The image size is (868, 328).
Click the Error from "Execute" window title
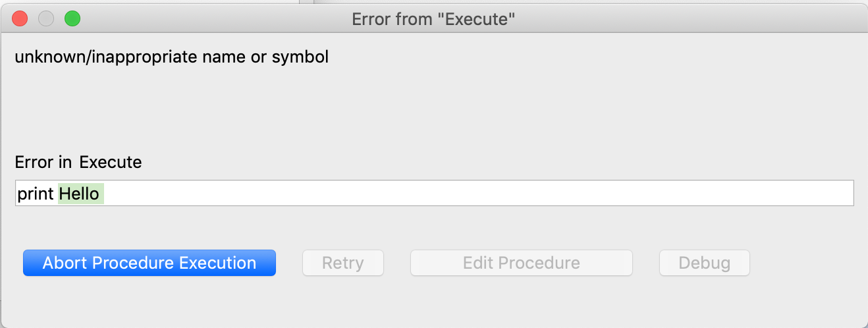tap(433, 19)
